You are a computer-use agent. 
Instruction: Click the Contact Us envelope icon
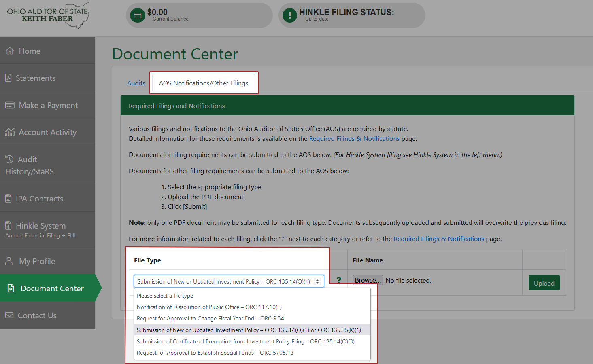(x=9, y=315)
